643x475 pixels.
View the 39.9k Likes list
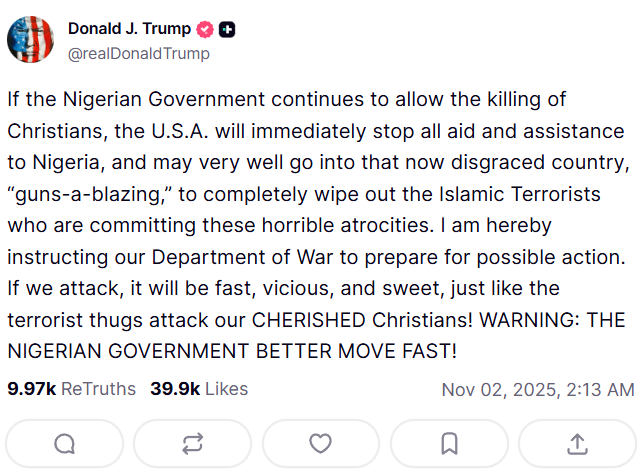coord(199,388)
